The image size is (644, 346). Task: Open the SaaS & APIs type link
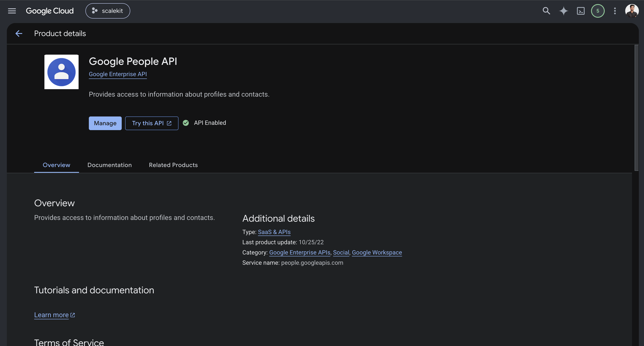pos(274,232)
